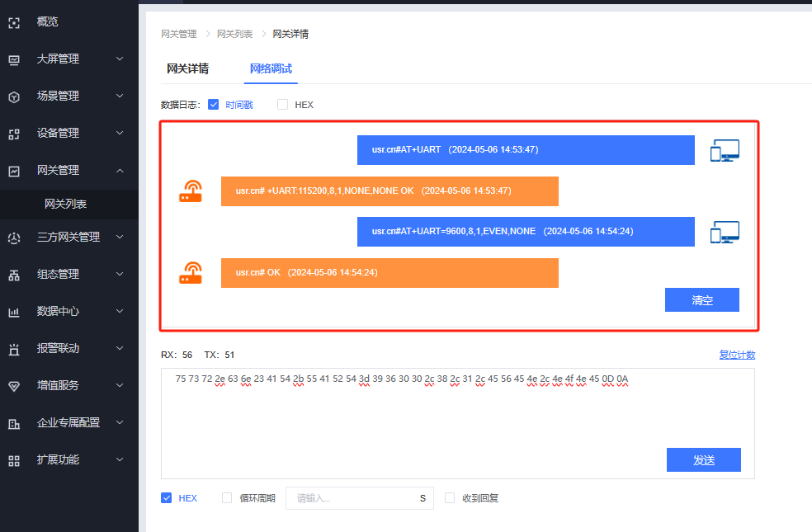Click the 设备管理 sidebar icon

tap(14, 134)
